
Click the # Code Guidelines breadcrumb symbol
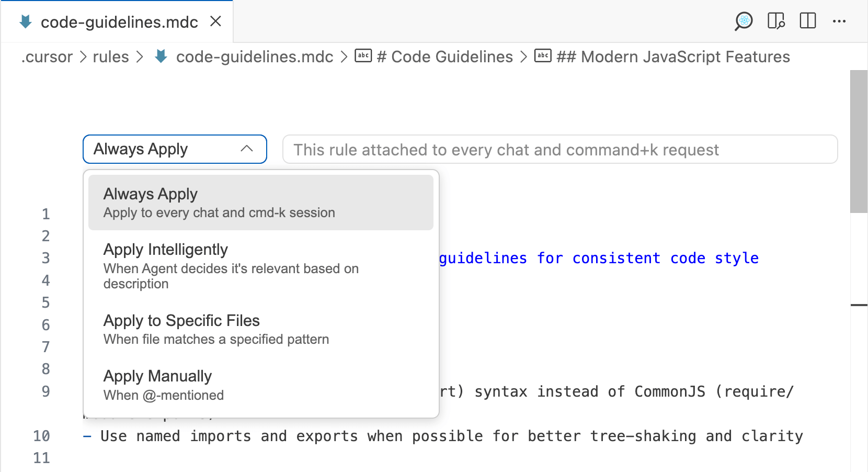pyautogui.click(x=445, y=57)
